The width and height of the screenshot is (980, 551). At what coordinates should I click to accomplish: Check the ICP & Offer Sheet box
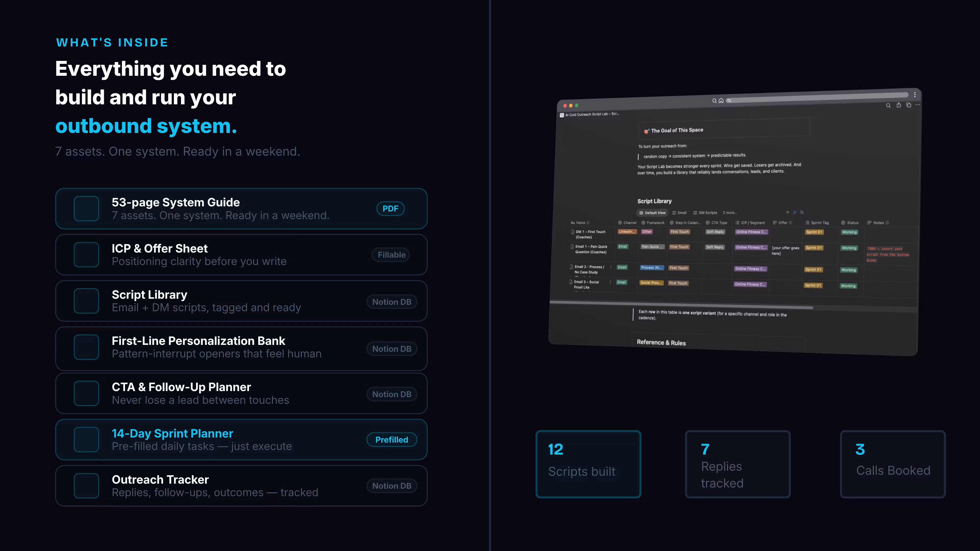pyautogui.click(x=86, y=254)
